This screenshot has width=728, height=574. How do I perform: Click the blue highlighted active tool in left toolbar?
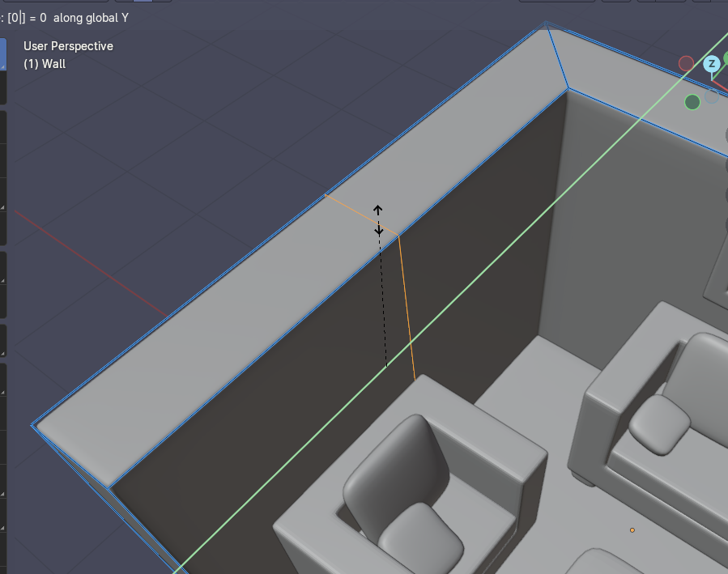tap(2, 53)
